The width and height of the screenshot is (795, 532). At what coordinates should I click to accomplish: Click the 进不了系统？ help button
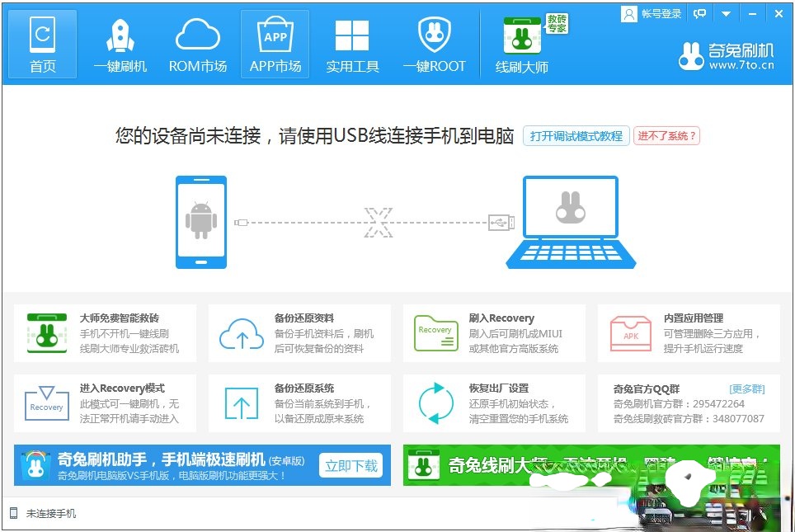(666, 136)
